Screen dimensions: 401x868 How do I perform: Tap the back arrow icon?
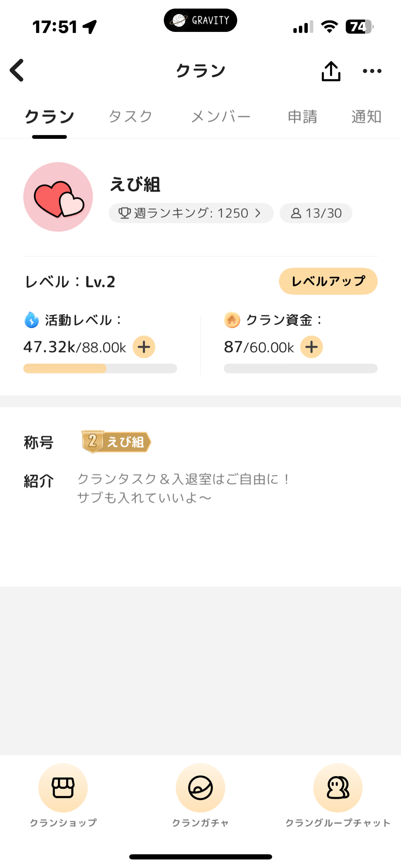[x=17, y=70]
